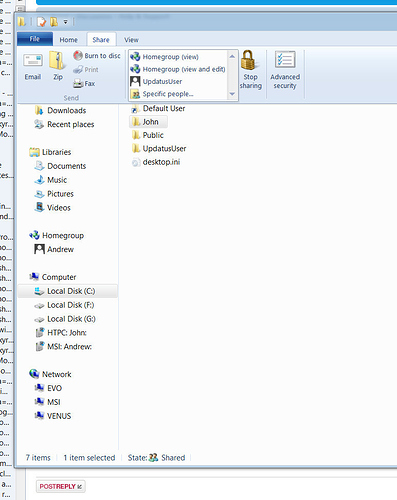Viewport: 397px width, 500px height.
Task: Switch to the View ribbon tab
Action: click(x=131, y=40)
